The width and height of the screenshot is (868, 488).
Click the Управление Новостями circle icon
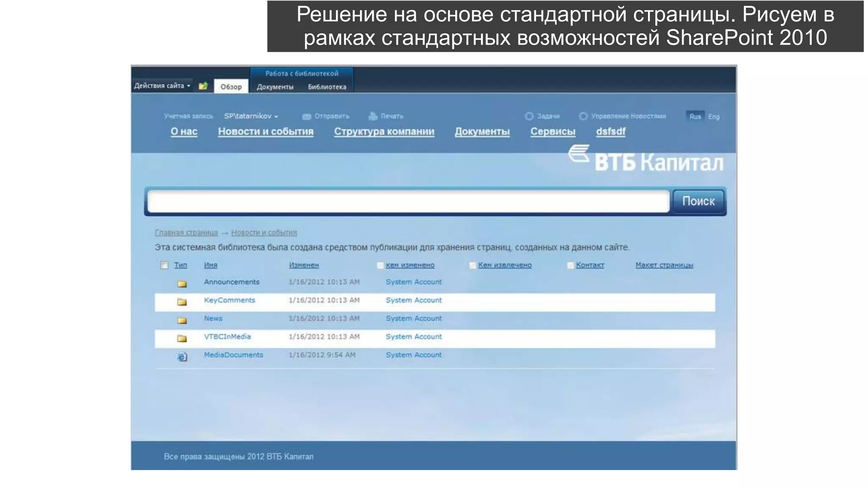click(x=583, y=116)
